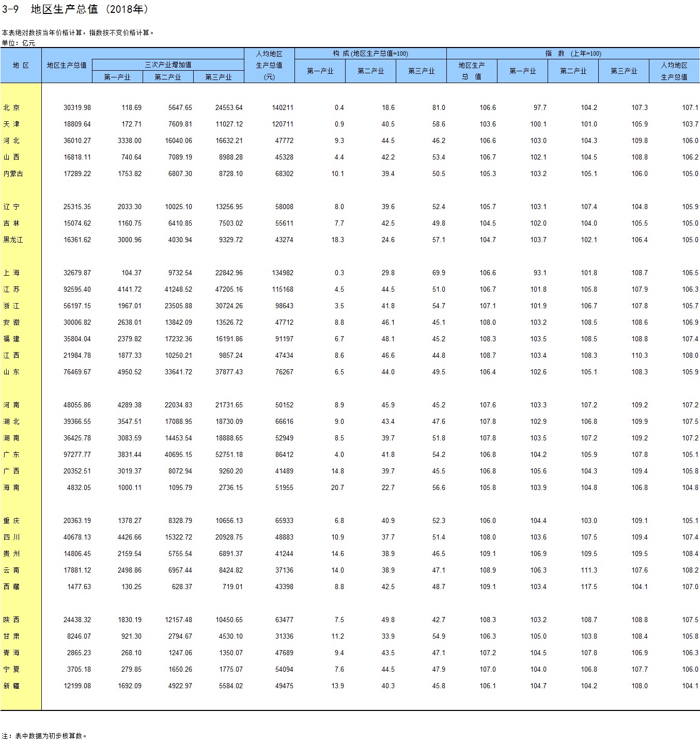
Task: Click 海南 GDP value 4832.05
Action: pyautogui.click(x=79, y=487)
